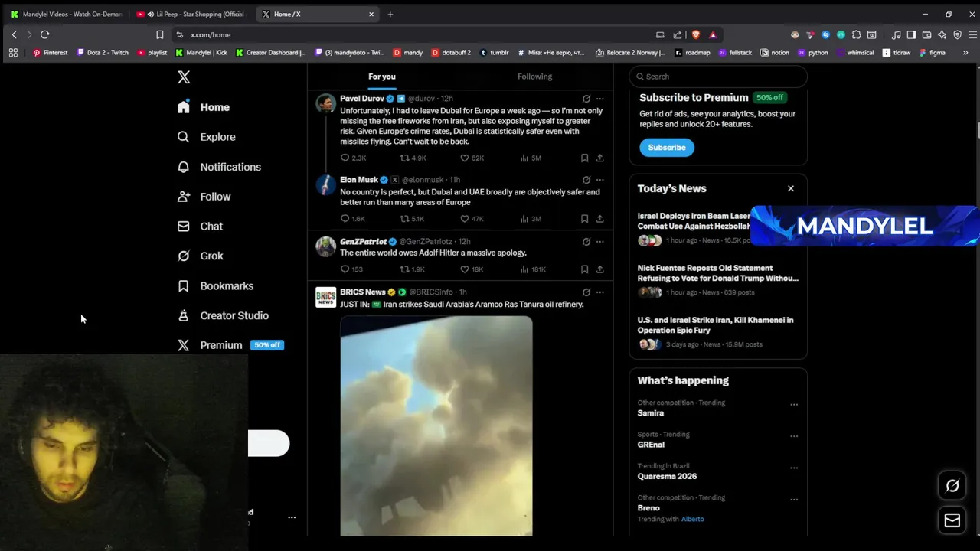This screenshot has width=980, height=551.
Task: Open Explore in the sidebar
Action: [207, 137]
